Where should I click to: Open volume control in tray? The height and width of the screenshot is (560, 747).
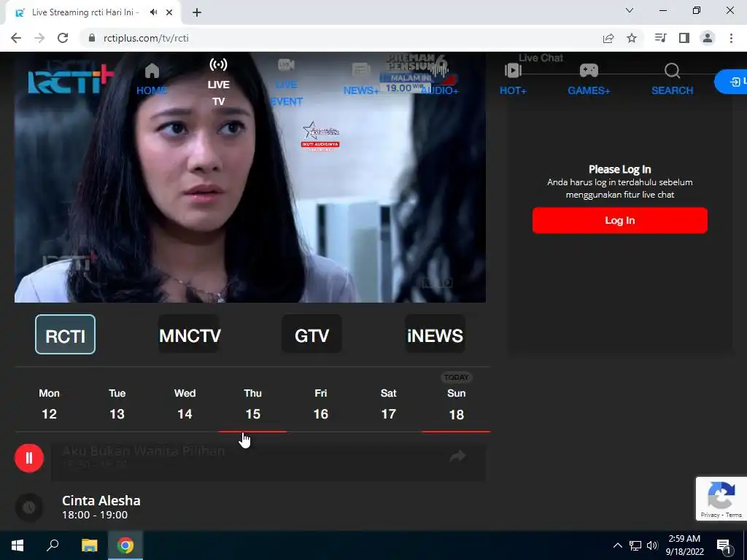(x=652, y=545)
